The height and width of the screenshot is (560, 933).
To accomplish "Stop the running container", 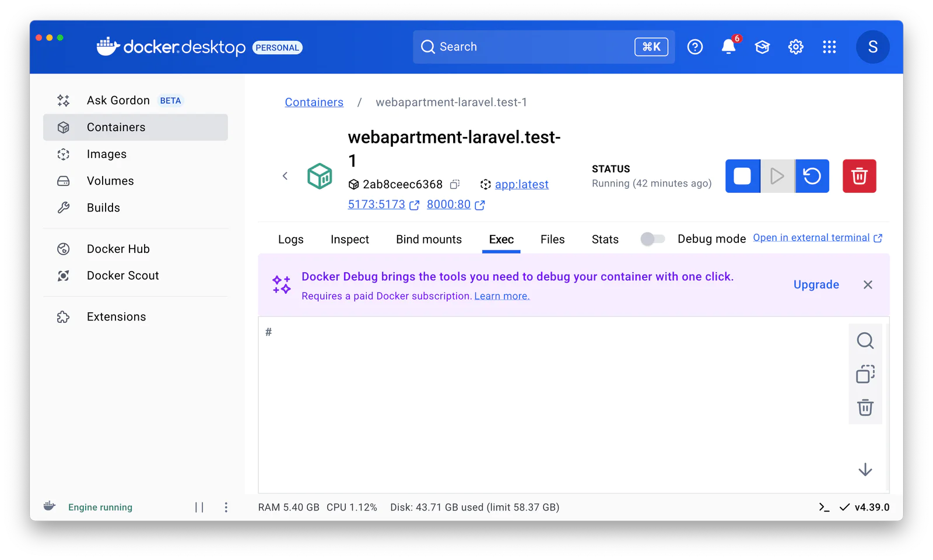I will (x=742, y=176).
